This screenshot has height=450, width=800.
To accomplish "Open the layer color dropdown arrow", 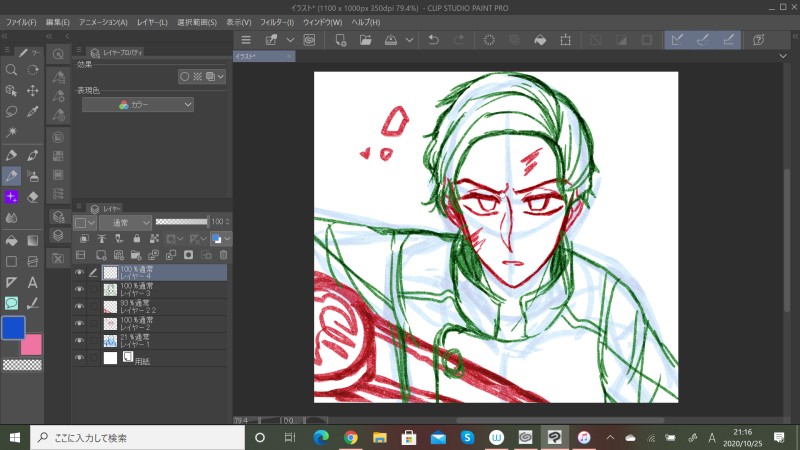I will coord(228,238).
